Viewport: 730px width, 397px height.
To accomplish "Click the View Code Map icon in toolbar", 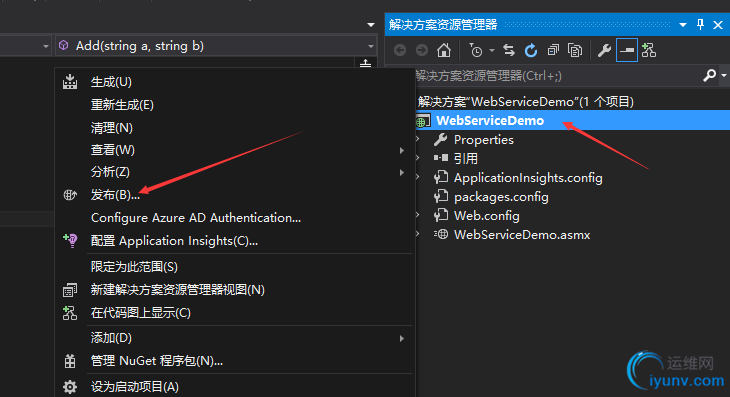I will (649, 50).
